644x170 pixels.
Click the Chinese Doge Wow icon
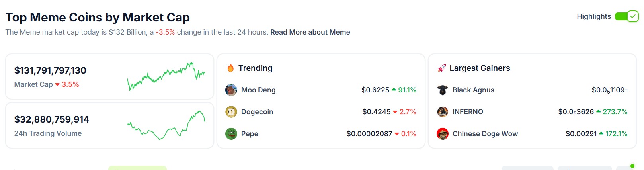click(443, 134)
